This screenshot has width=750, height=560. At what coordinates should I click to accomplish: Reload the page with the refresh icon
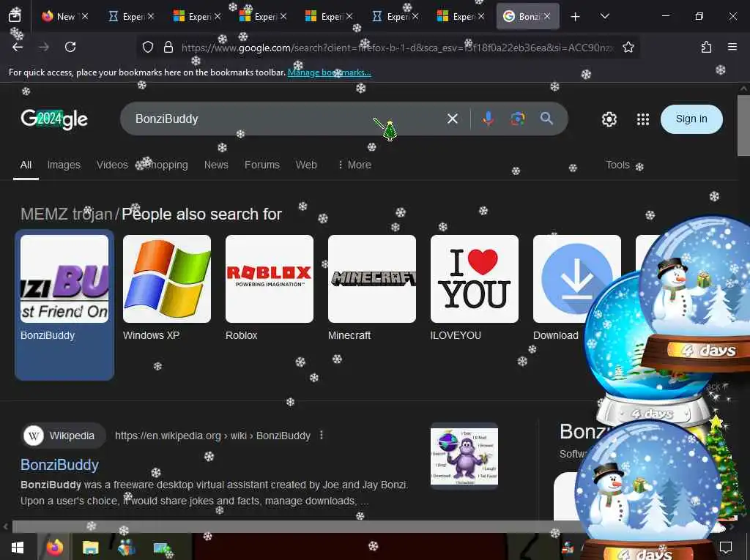click(70, 47)
